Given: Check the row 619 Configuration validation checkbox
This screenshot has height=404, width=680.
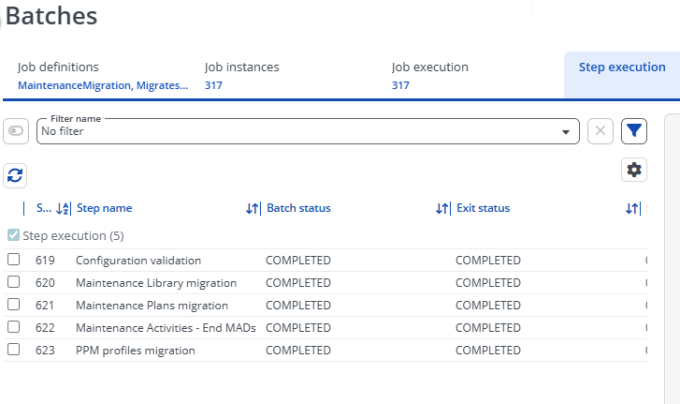Looking at the screenshot, I should [x=13, y=259].
